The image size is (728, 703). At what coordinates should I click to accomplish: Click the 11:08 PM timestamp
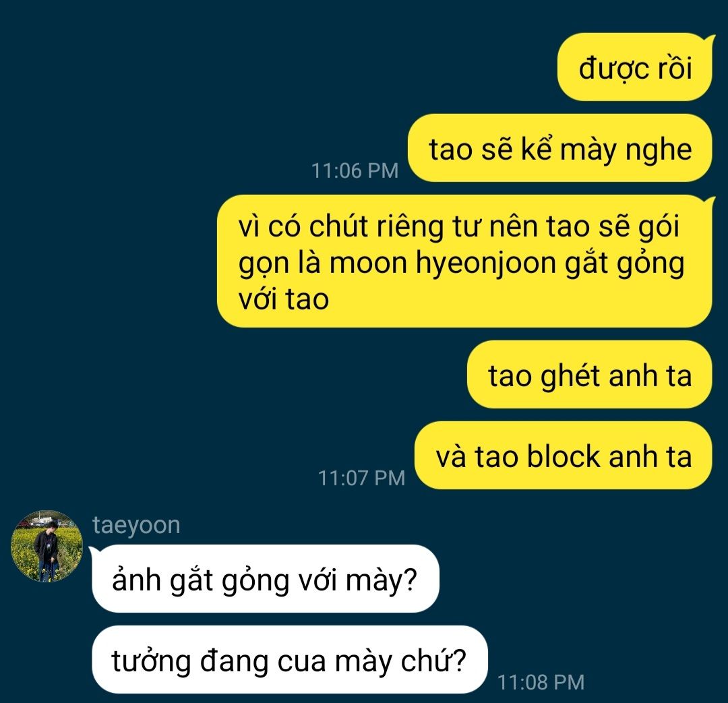[541, 682]
